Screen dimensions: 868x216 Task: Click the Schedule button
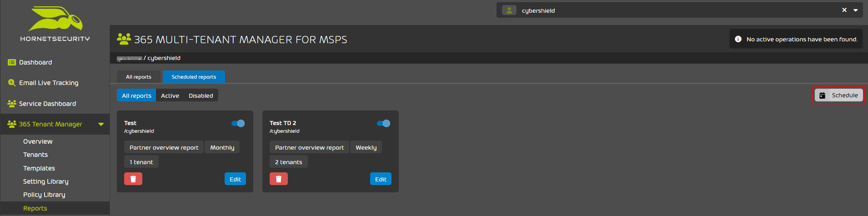(x=838, y=95)
